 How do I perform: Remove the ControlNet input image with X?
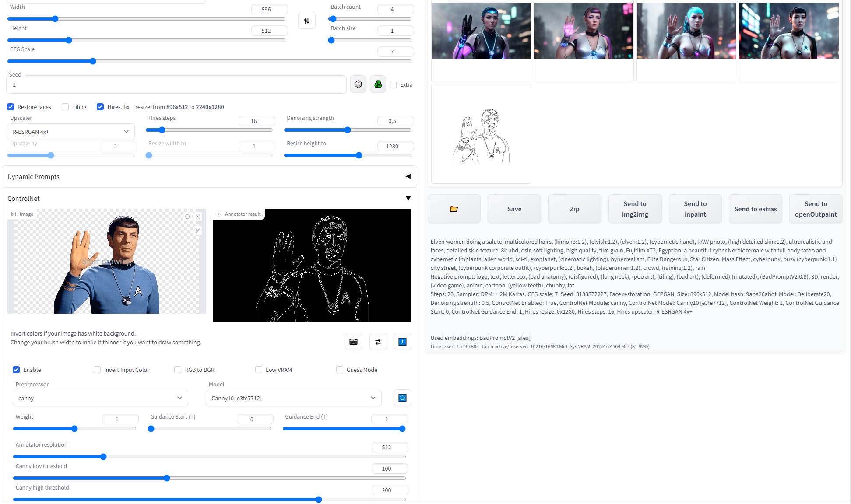pos(198,217)
